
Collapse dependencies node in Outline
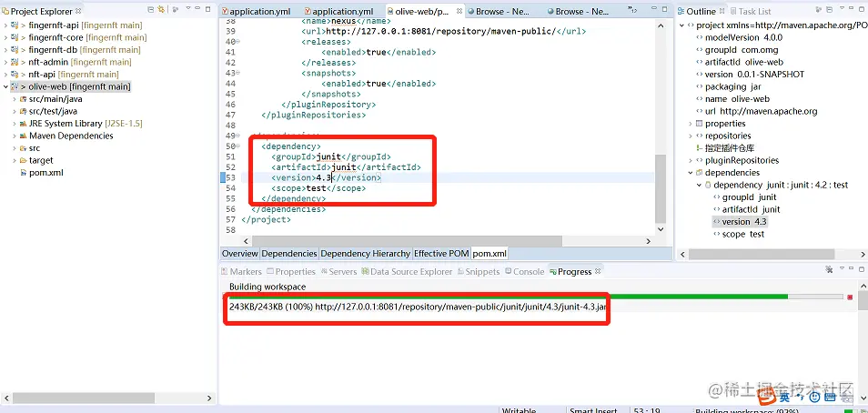pos(691,173)
